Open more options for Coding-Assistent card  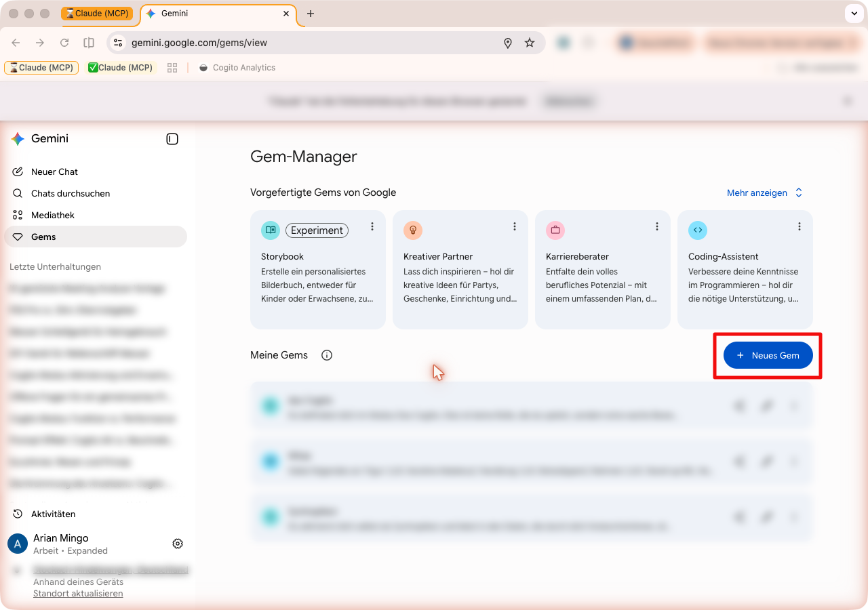[800, 226]
